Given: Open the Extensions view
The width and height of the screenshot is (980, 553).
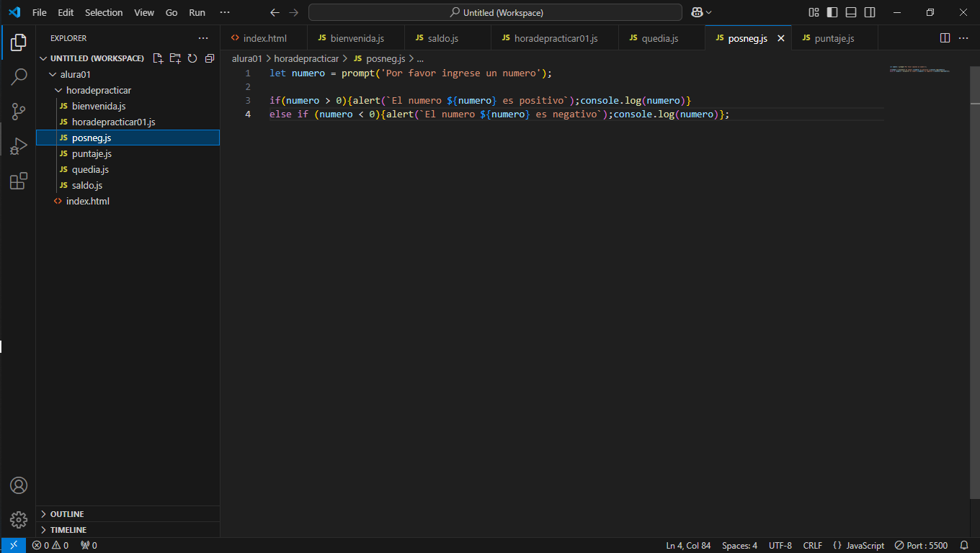Looking at the screenshot, I should click(19, 181).
